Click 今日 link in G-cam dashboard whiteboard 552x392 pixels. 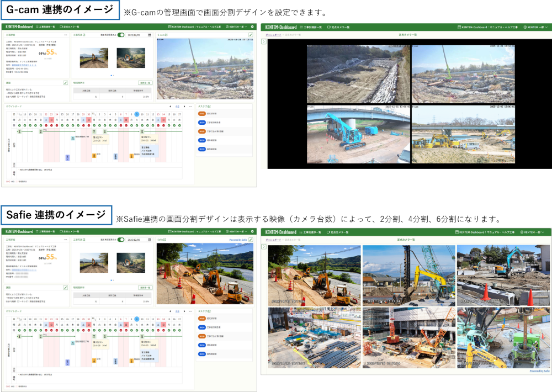(177, 106)
